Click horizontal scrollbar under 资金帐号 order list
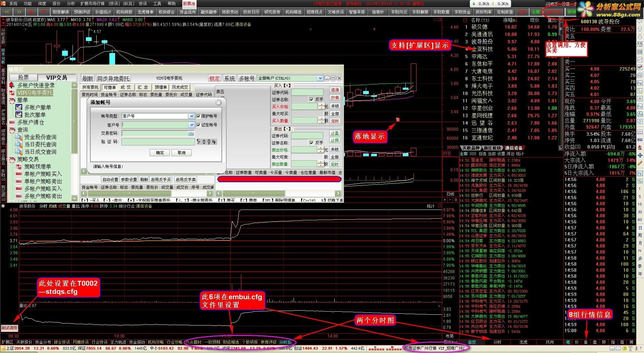 pos(147,193)
